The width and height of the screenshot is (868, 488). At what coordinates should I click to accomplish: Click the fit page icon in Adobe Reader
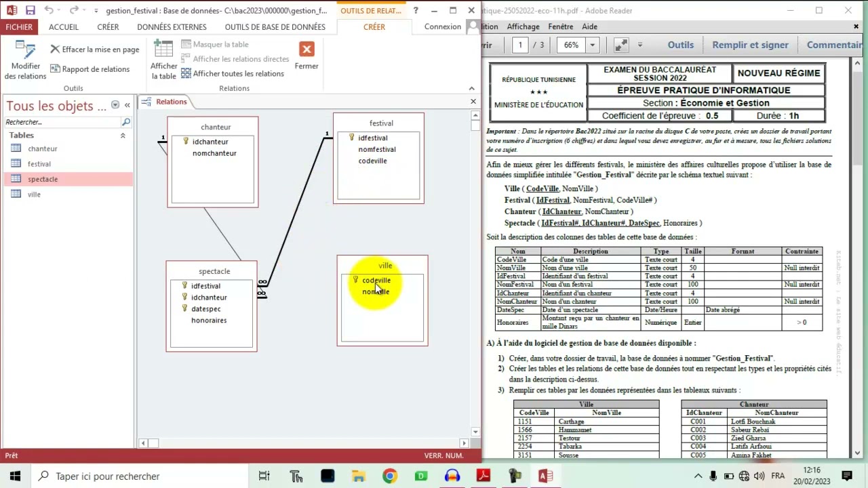click(x=621, y=45)
